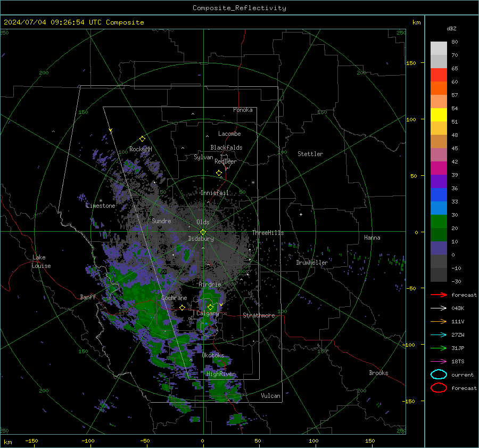Click the yellow marker near RockyMH

tap(142, 139)
